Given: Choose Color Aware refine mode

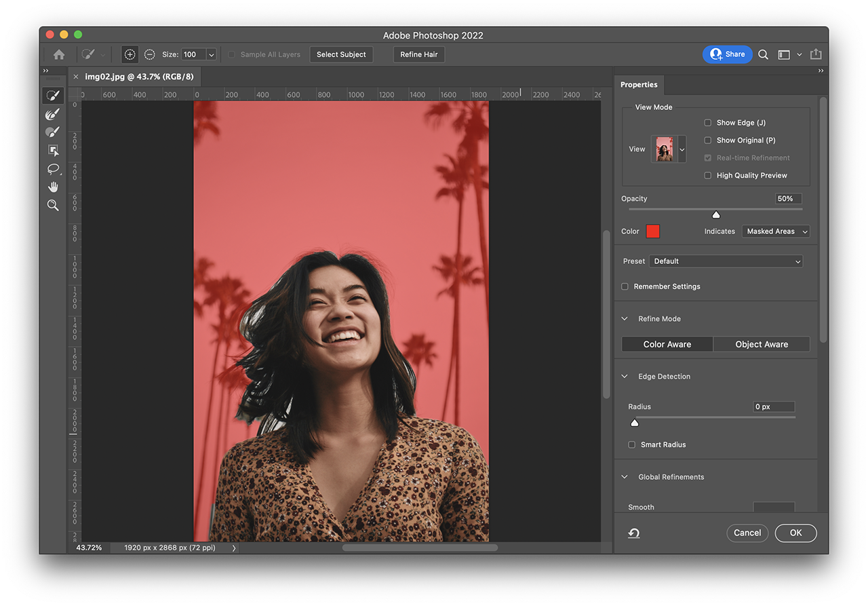Looking at the screenshot, I should (667, 344).
